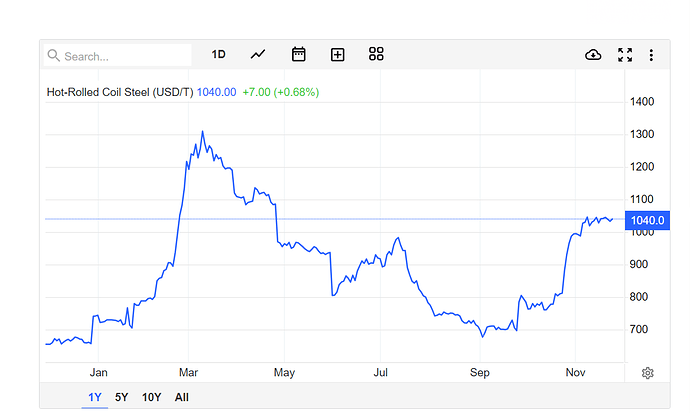The image size is (690, 413).
Task: Focus the Search input field
Action: tap(120, 56)
